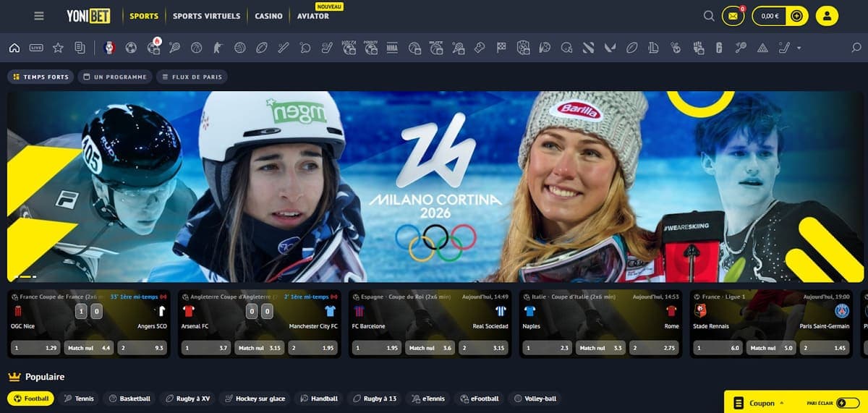Select the ice hockey stick icon
868x413 pixels.
327,48
